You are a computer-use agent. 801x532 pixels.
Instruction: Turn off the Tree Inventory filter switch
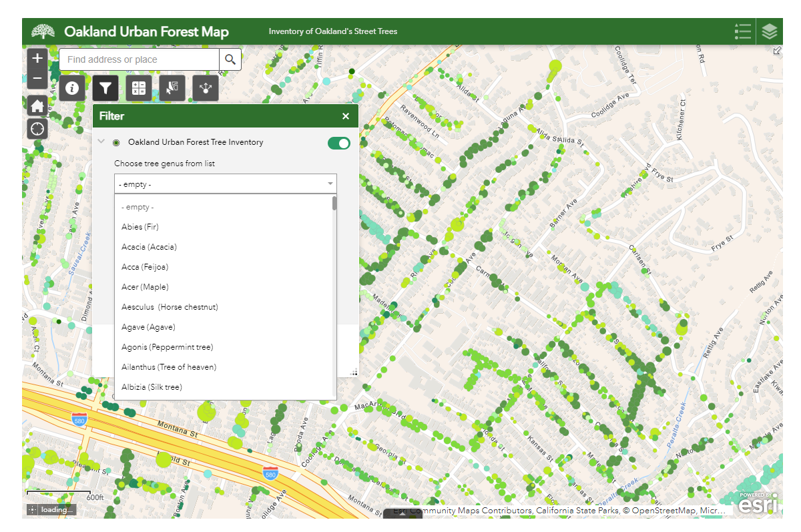coord(339,143)
